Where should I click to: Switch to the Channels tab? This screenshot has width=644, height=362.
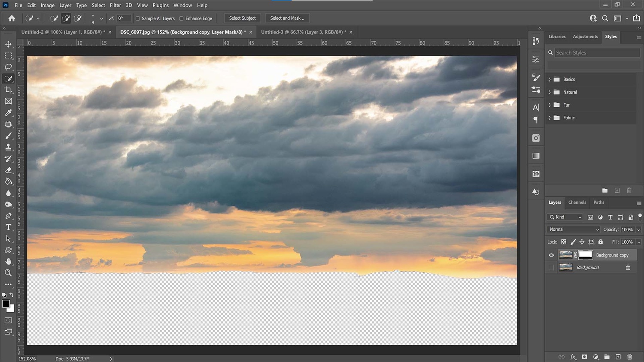[x=577, y=202]
